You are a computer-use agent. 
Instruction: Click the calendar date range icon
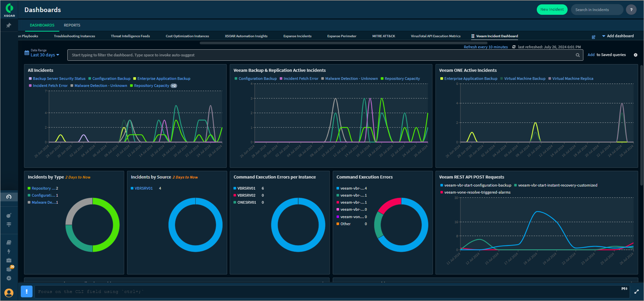27,53
